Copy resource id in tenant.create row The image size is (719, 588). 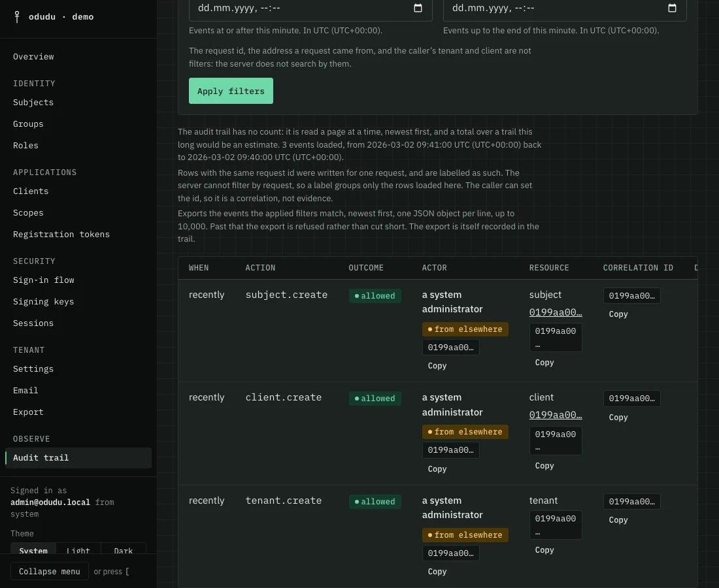pyautogui.click(x=544, y=550)
